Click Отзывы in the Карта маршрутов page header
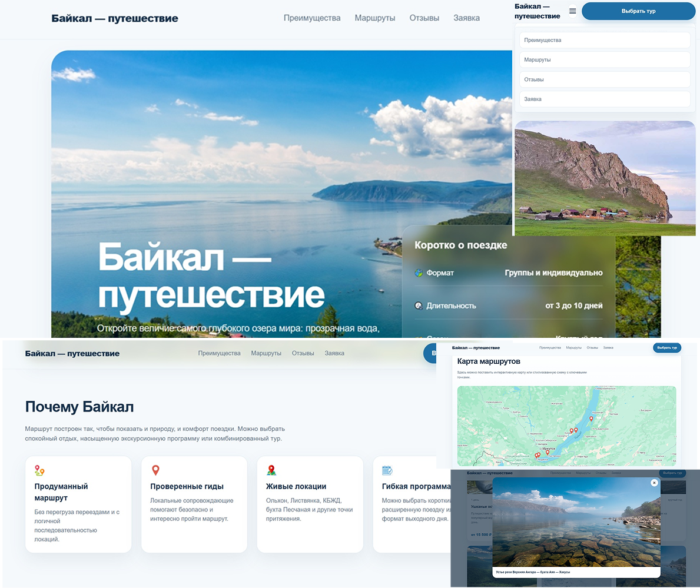 point(592,347)
